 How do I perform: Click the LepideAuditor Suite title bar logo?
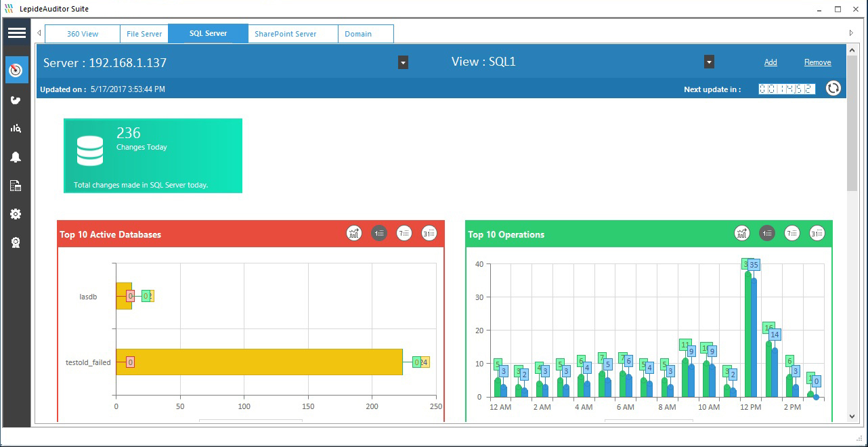8,9
